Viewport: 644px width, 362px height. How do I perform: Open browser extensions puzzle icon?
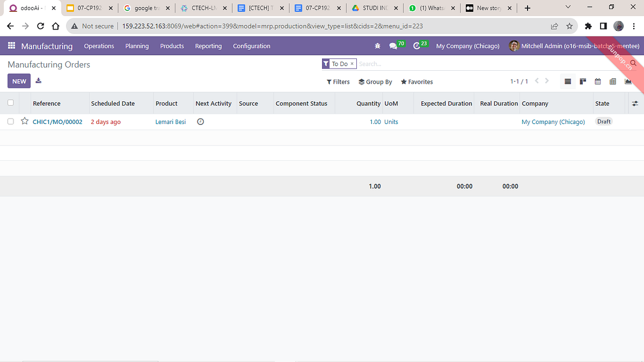click(588, 26)
